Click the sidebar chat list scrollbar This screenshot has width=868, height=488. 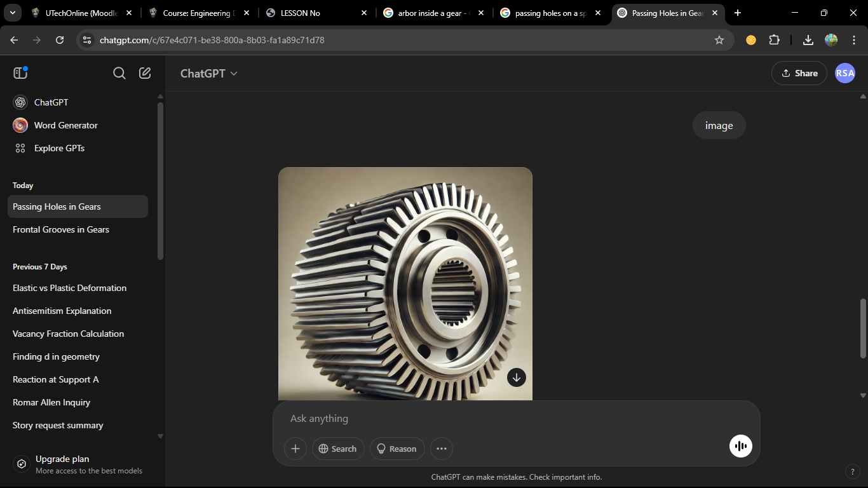coord(160,181)
